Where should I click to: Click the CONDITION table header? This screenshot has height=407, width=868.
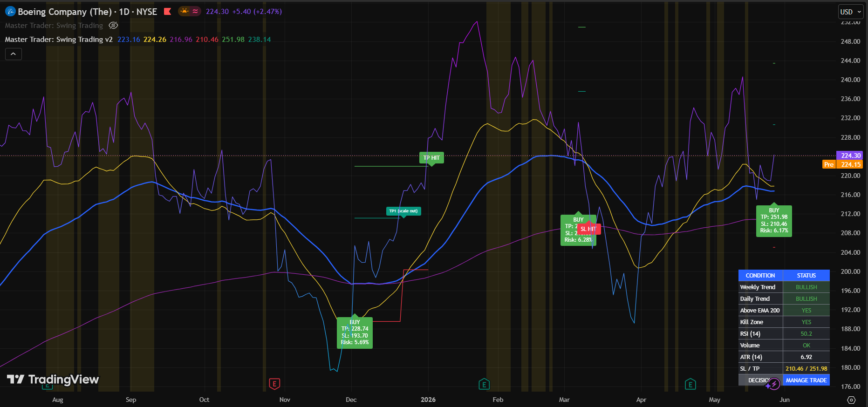tap(760, 276)
